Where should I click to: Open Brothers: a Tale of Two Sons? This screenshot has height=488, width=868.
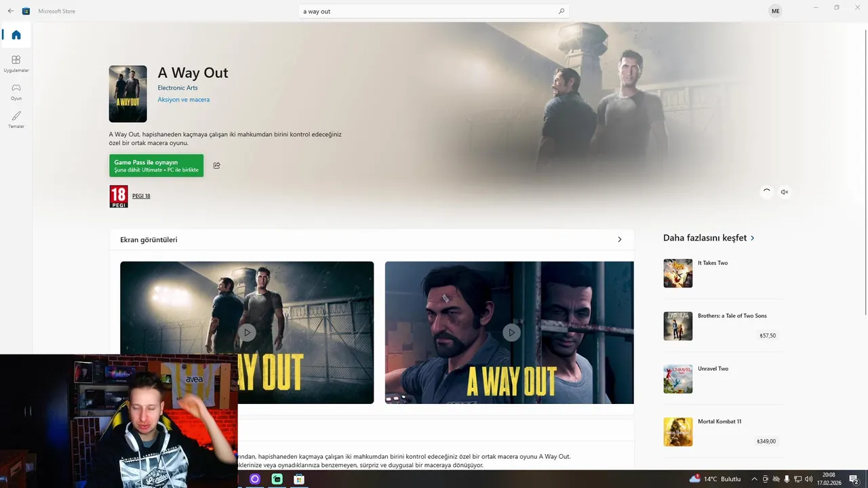pos(724,326)
